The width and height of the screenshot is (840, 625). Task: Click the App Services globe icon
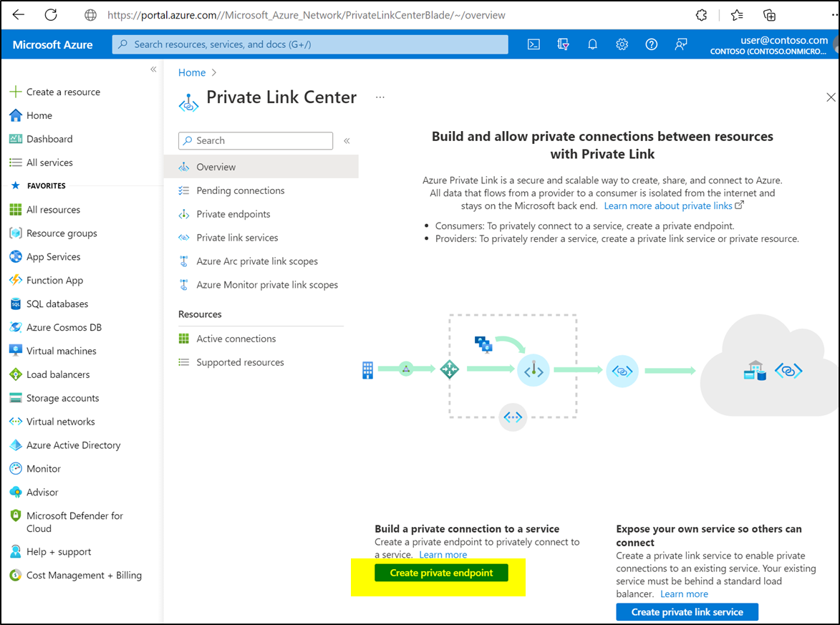16,256
